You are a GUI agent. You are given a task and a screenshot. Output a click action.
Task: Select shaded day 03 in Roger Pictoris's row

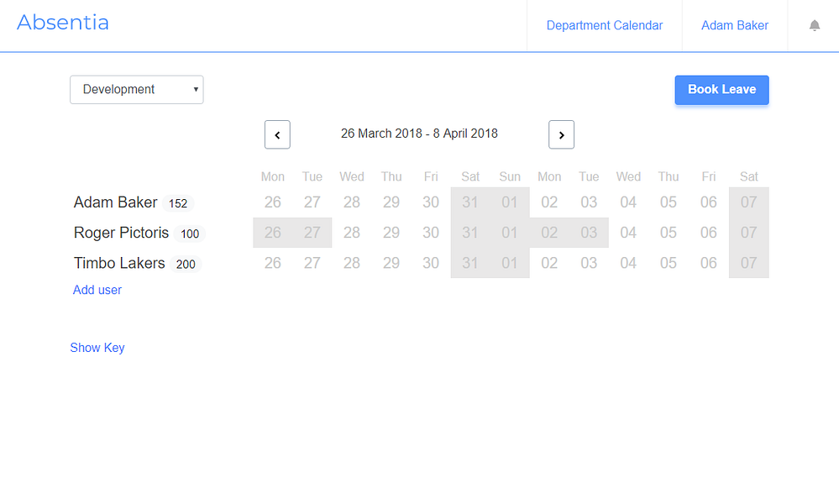589,233
